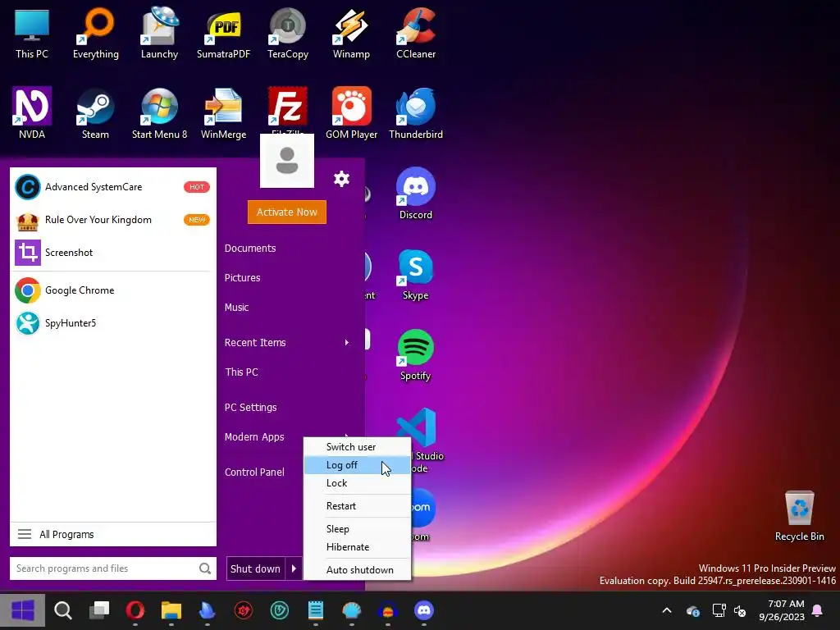Launch the Everything search desktop icon
This screenshot has height=630, width=840.
click(96, 33)
